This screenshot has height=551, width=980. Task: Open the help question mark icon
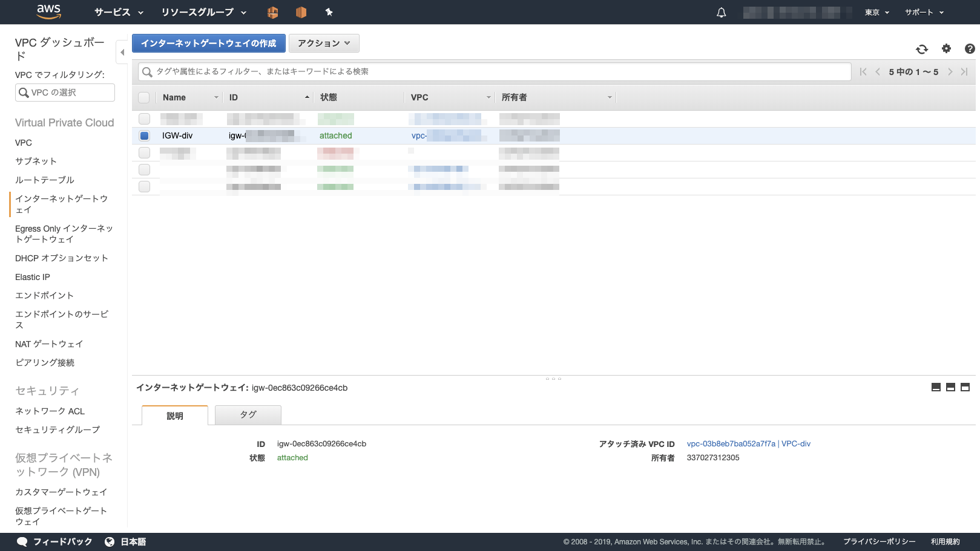969,49
